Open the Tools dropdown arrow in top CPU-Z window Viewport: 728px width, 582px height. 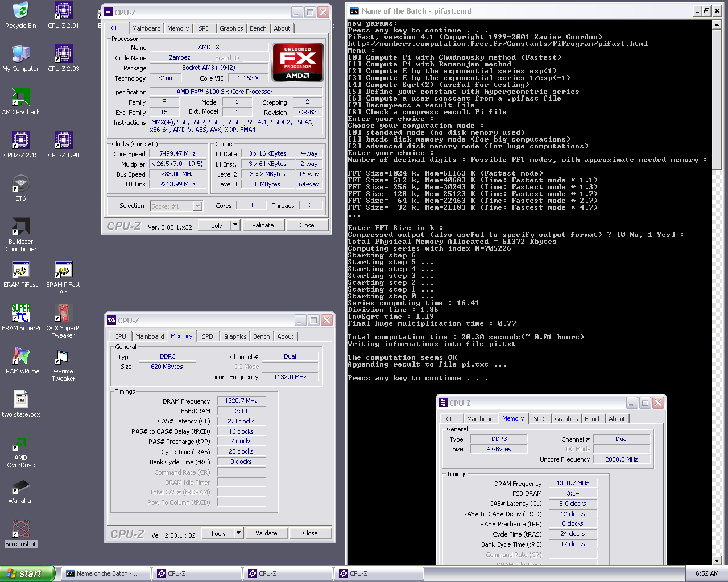[235, 225]
